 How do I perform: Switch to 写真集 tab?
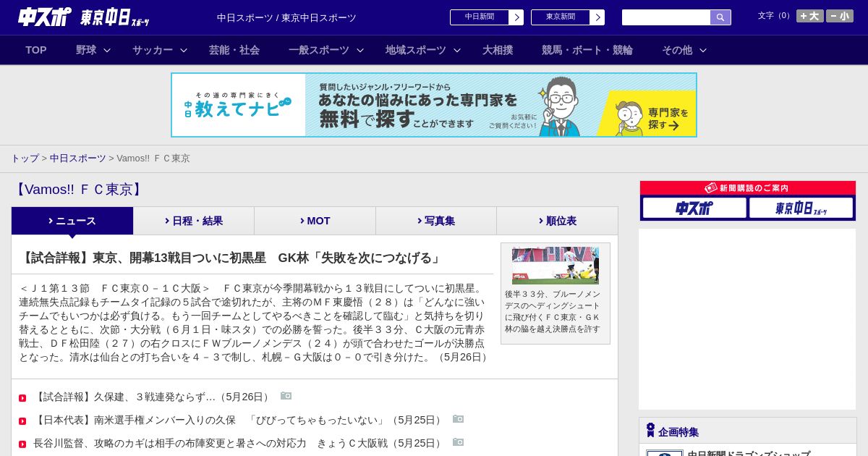click(436, 221)
